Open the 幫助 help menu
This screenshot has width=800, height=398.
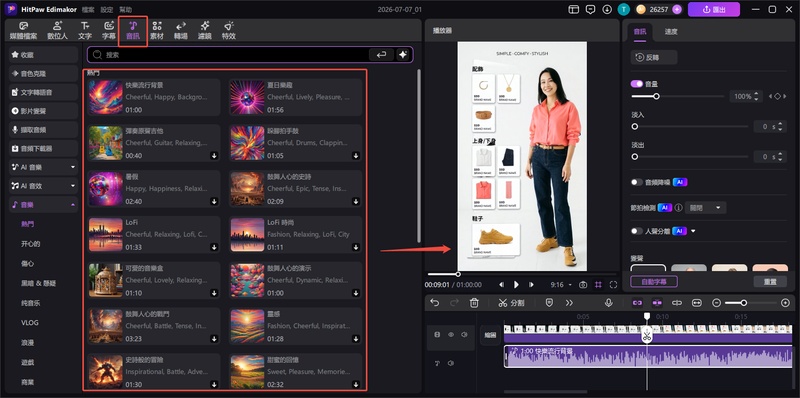126,10
